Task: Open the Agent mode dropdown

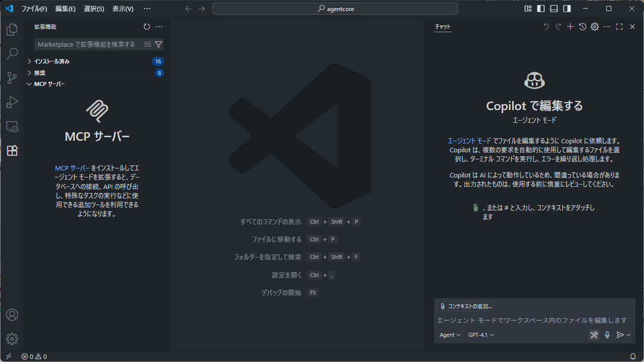Action: click(x=450, y=335)
